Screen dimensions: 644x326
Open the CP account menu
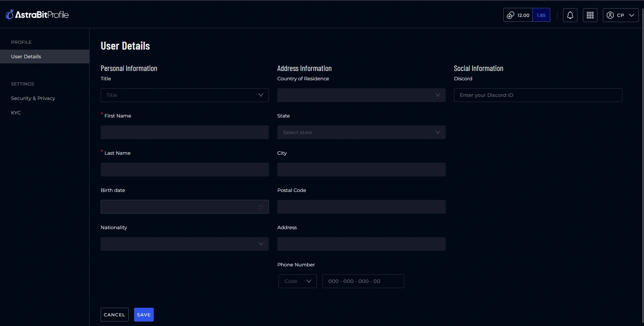coord(621,15)
